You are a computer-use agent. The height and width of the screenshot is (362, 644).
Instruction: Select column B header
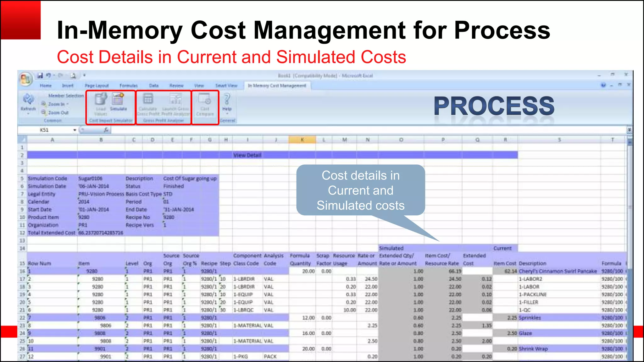coord(101,140)
